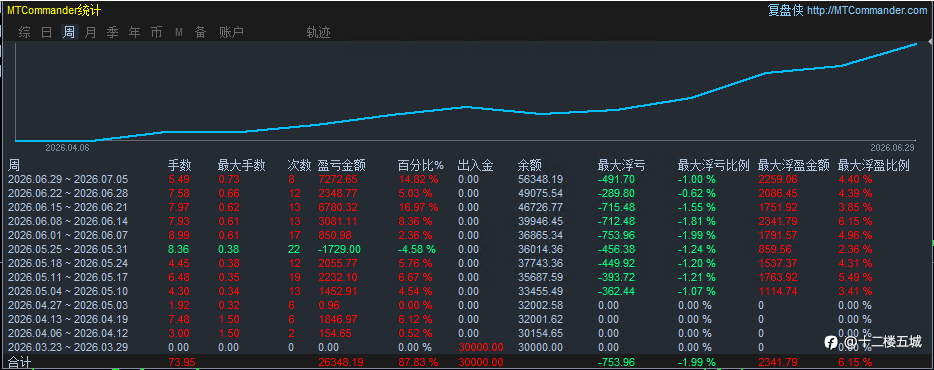Switch to the 季 quarterly tab

(x=113, y=33)
